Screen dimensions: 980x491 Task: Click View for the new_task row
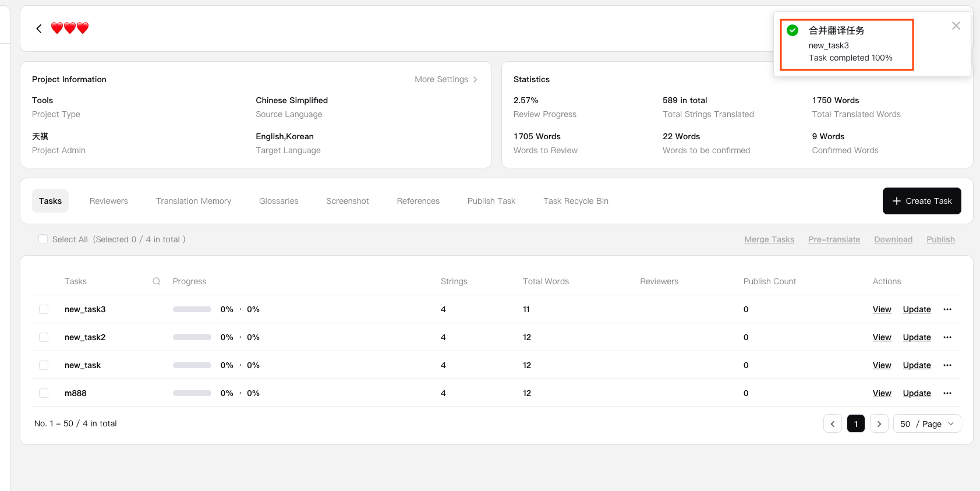click(882, 365)
